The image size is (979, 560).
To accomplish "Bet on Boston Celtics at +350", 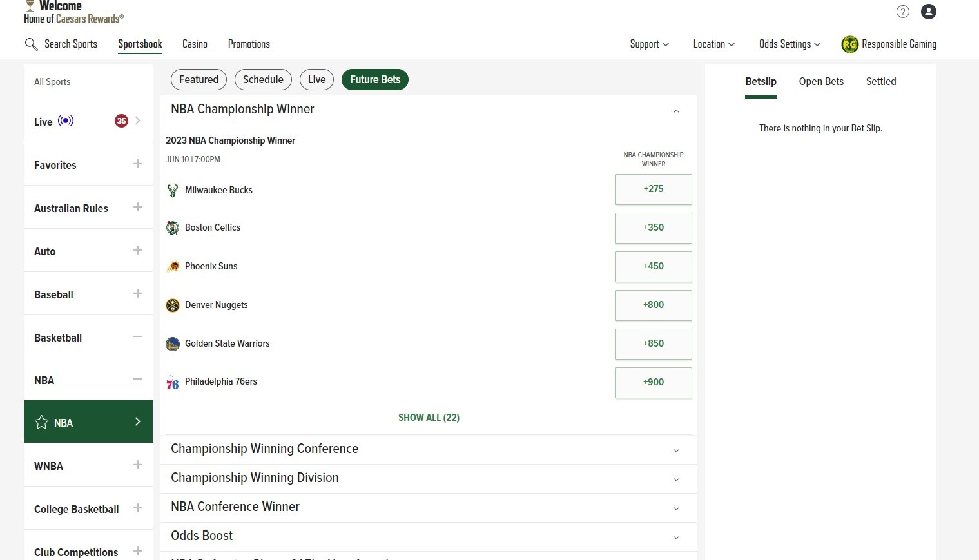I will (x=653, y=227).
